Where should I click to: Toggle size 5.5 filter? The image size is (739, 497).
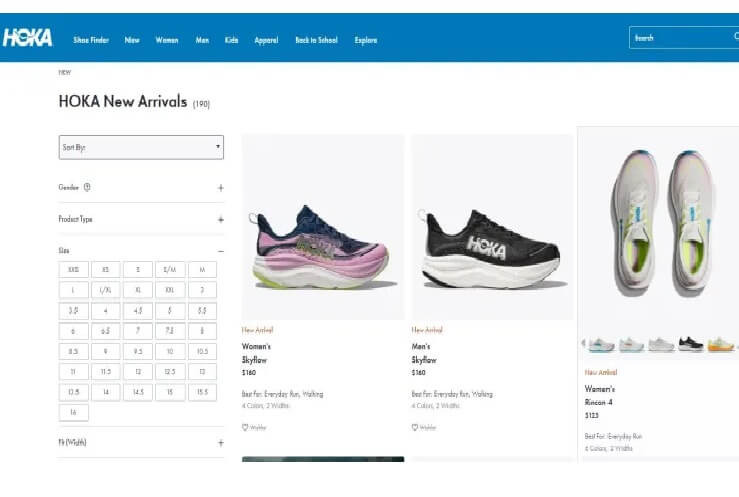coord(203,311)
